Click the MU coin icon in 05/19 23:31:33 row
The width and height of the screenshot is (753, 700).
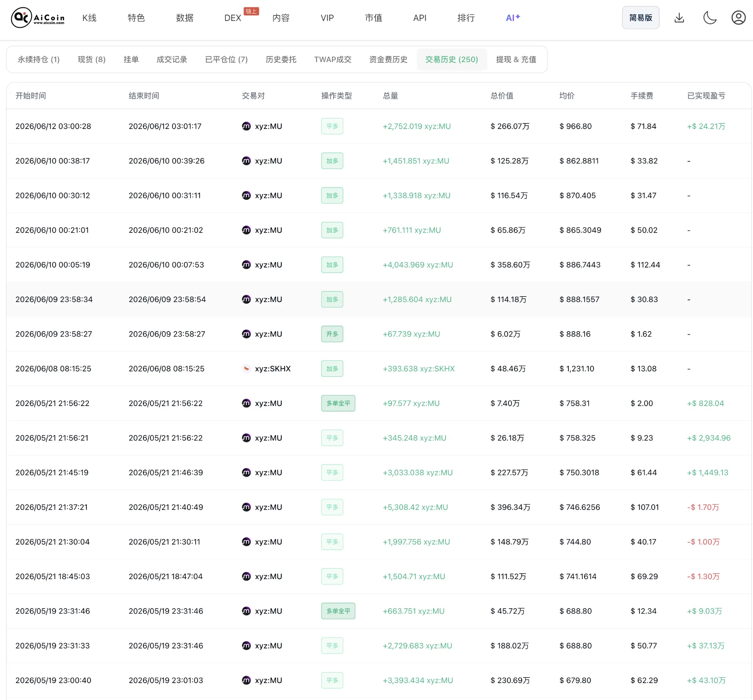246,646
